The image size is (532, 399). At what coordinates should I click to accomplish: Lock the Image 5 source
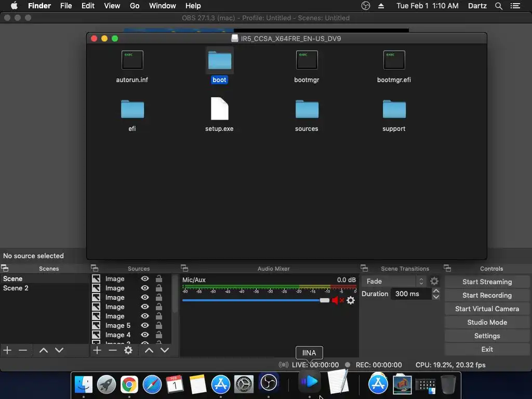(159, 325)
